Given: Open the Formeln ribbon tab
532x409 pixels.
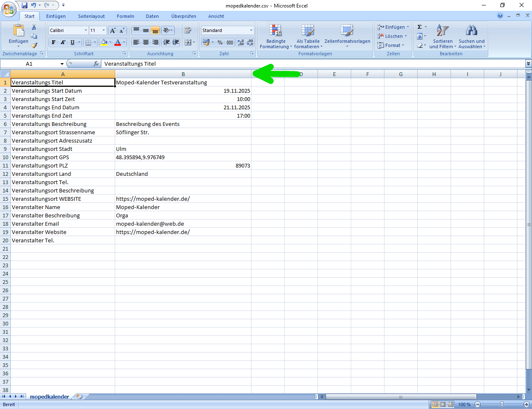Looking at the screenshot, I should [x=125, y=16].
